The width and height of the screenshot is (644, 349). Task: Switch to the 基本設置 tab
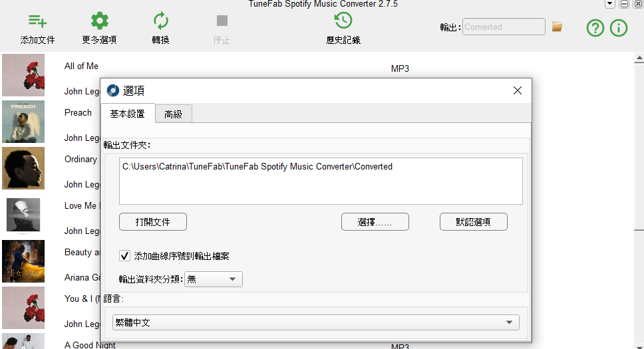click(128, 114)
